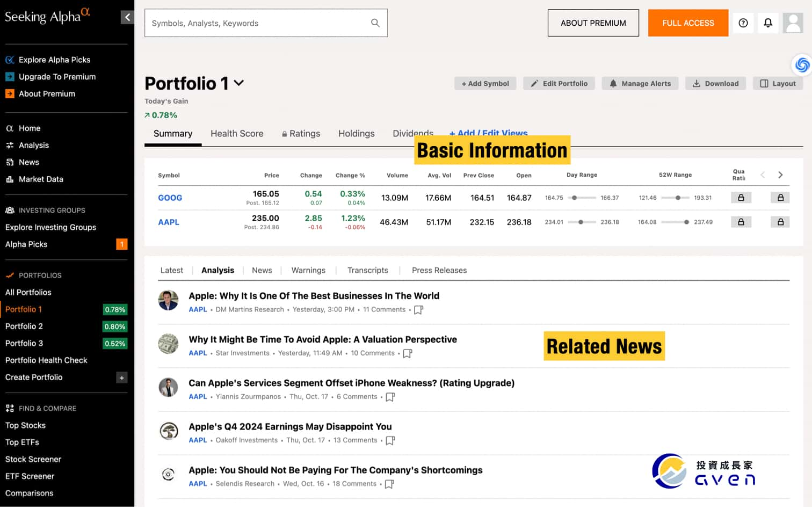
Task: Click the search magnifier icon
Action: click(375, 23)
